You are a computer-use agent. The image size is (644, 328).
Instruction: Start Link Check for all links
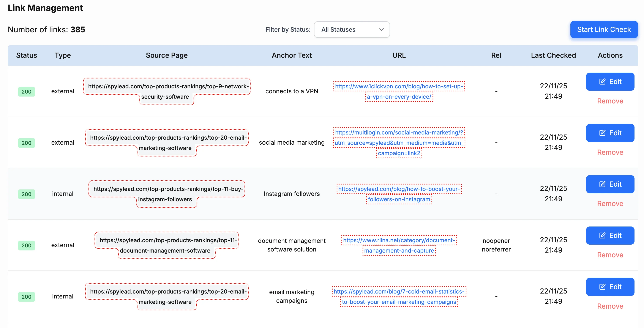coord(604,30)
